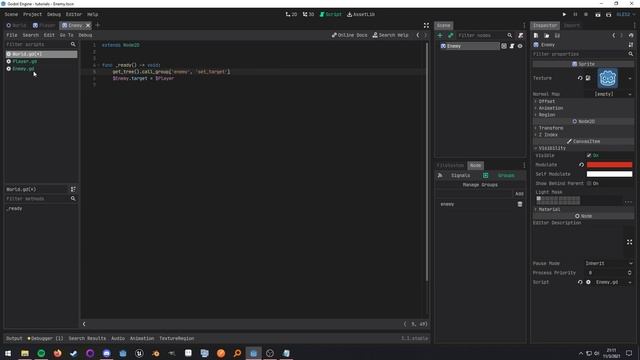Open the Scene menu
Image resolution: width=640 pixels, height=360 pixels.
[11, 14]
